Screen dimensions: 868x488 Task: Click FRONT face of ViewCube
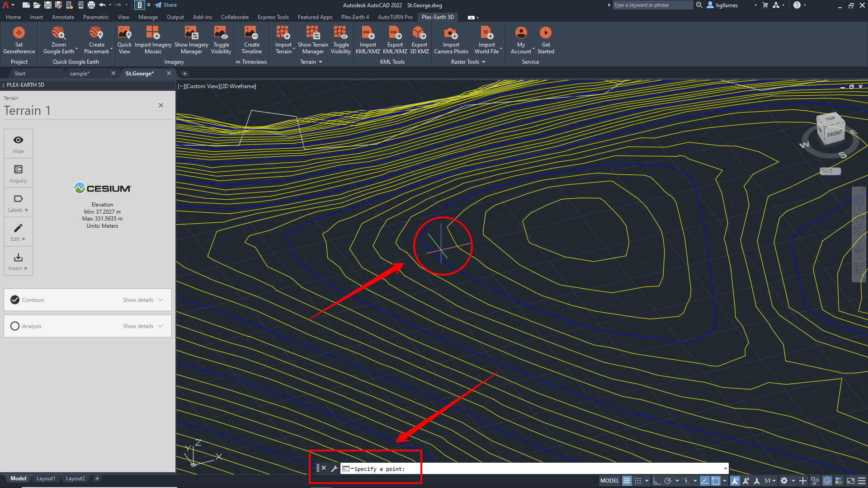[x=834, y=134]
